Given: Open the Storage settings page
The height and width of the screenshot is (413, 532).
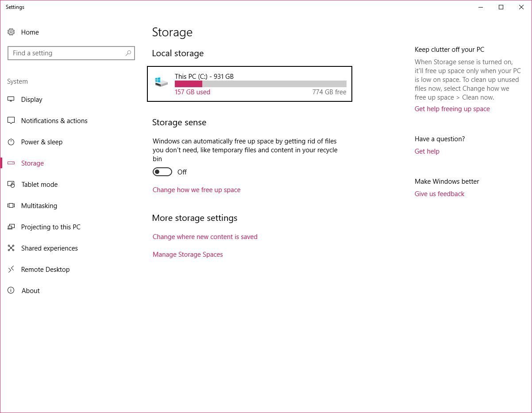Looking at the screenshot, I should 32,163.
